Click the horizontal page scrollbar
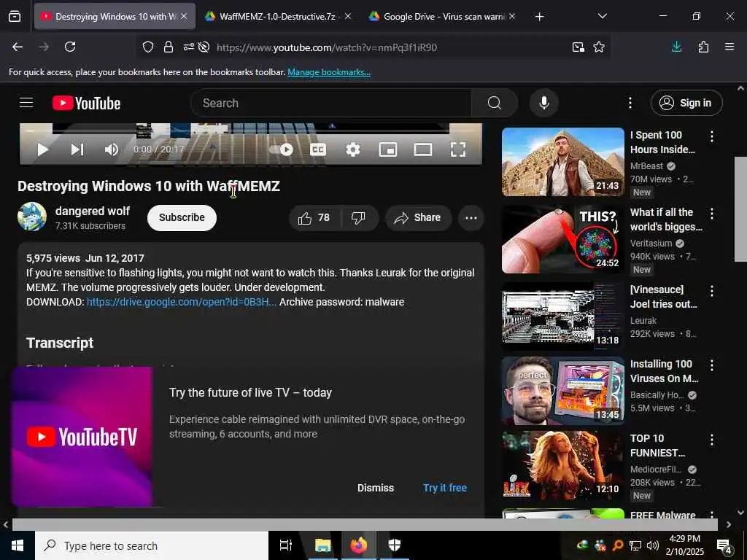This screenshot has width=747, height=560. coord(365,524)
